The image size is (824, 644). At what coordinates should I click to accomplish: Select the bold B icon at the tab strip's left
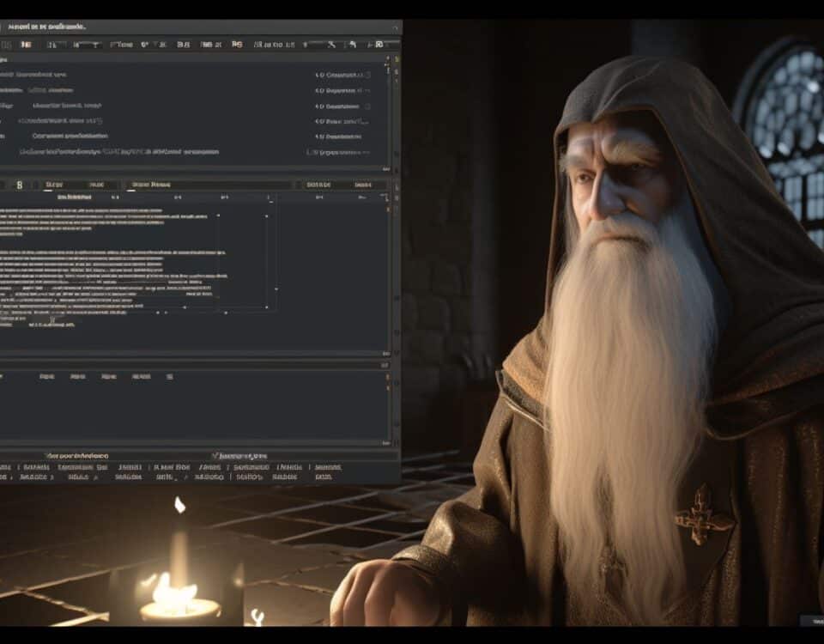(x=19, y=183)
